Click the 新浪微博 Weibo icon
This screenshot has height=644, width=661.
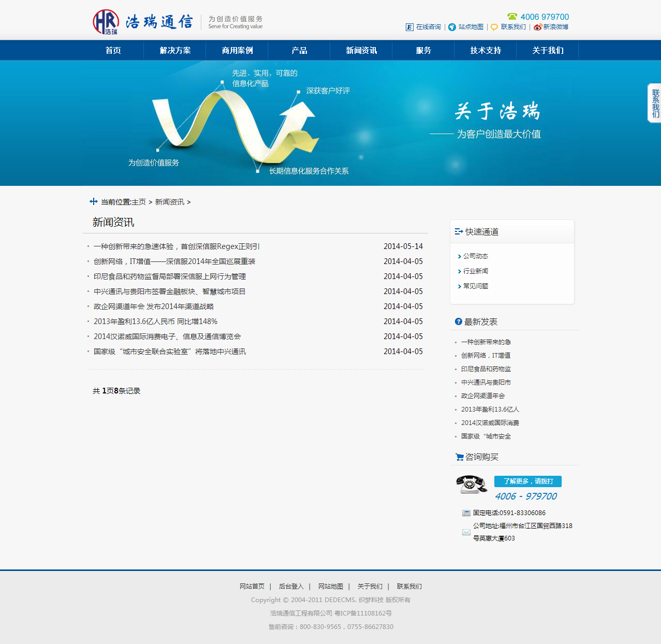[x=538, y=27]
